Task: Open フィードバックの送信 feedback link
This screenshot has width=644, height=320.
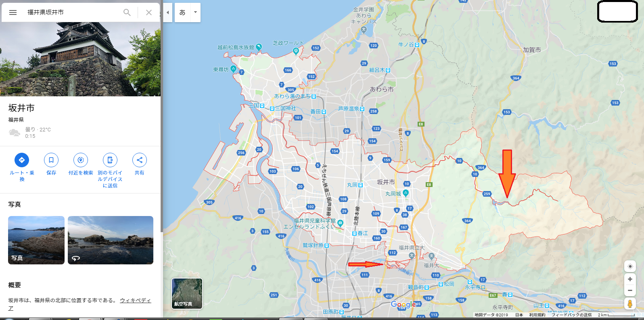Action: click(x=571, y=315)
